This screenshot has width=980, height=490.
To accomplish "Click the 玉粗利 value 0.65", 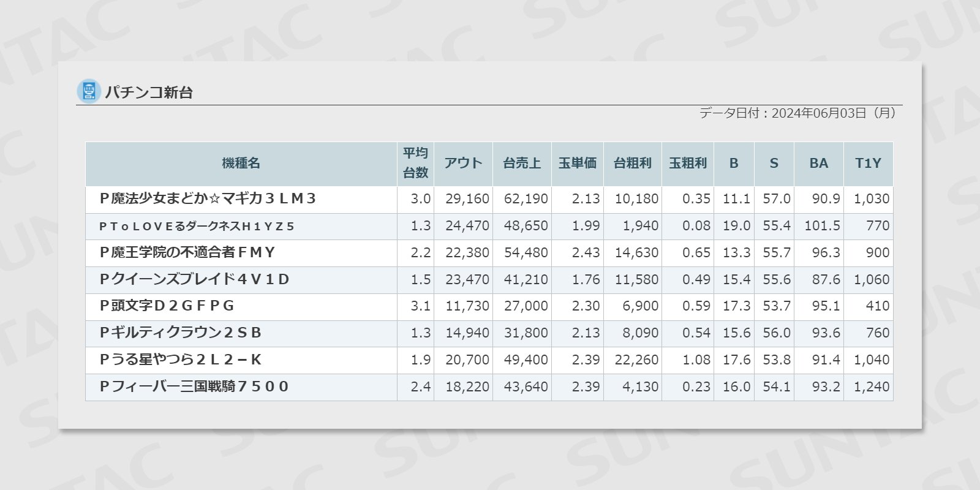I will click(x=696, y=252).
